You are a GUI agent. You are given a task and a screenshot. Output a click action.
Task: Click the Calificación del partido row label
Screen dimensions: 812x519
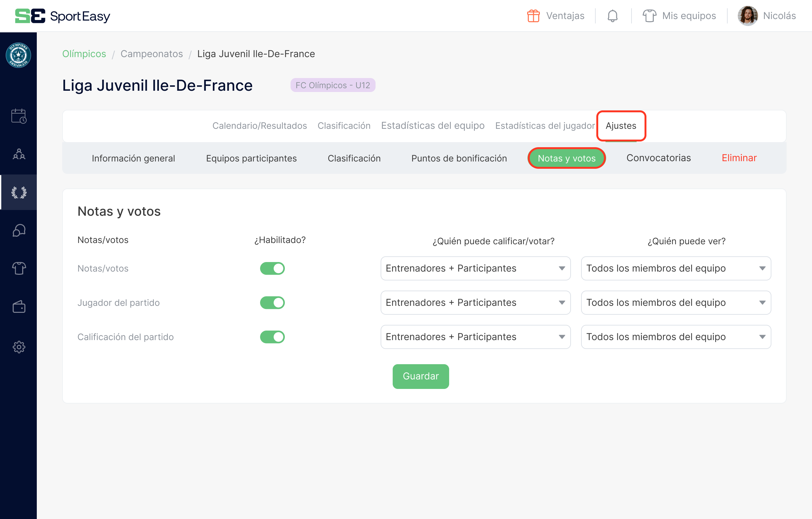click(x=125, y=337)
